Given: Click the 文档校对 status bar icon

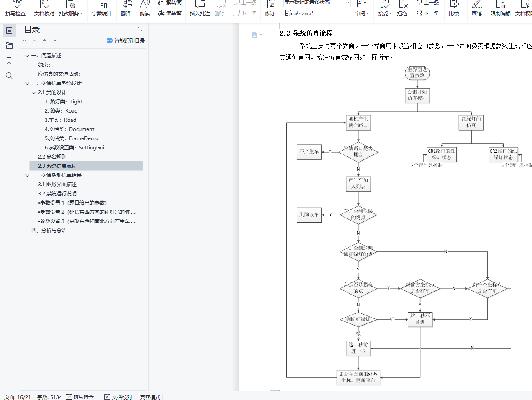Looking at the screenshot, I should (x=118, y=397).
